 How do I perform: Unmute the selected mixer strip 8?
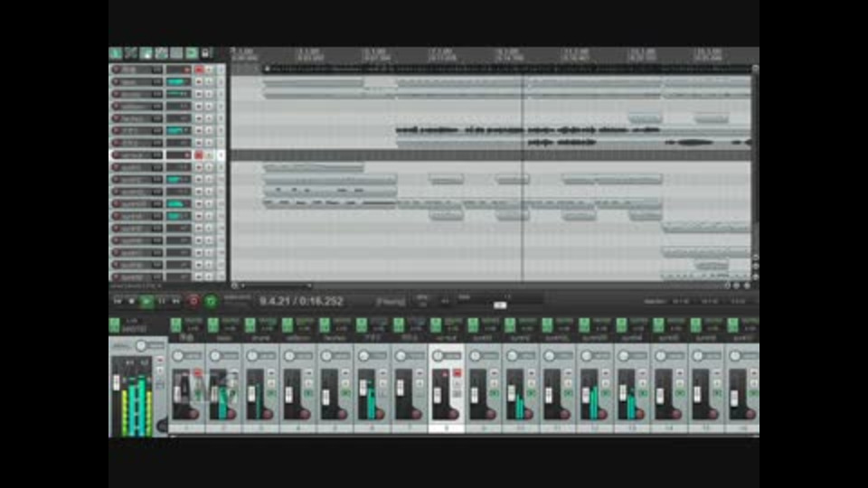458,373
